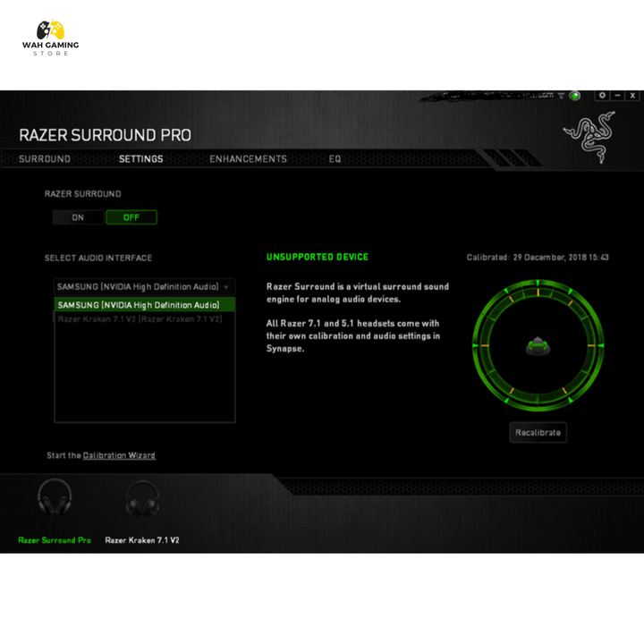
Task: Turn Razer Surround ON
Action: tap(78, 217)
